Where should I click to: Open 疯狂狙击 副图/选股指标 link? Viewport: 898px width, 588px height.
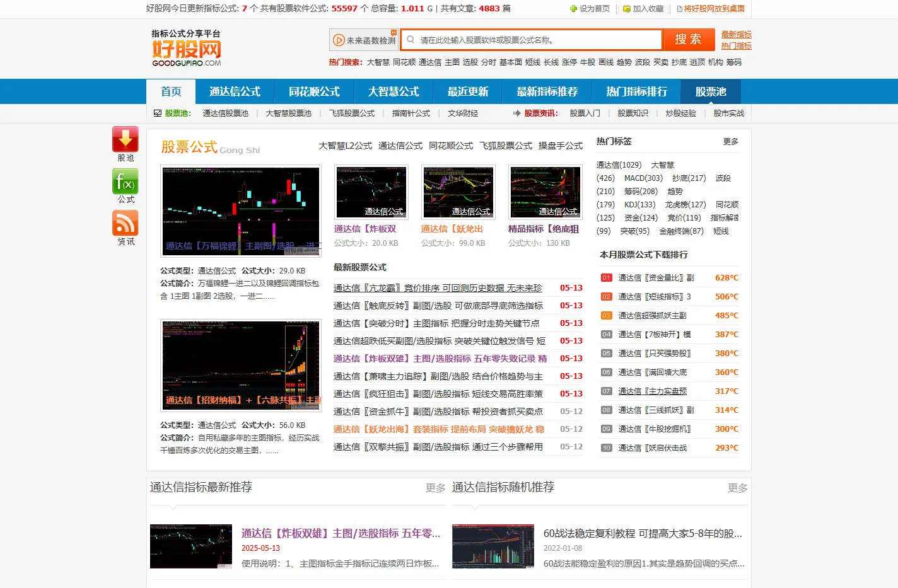coord(438,394)
